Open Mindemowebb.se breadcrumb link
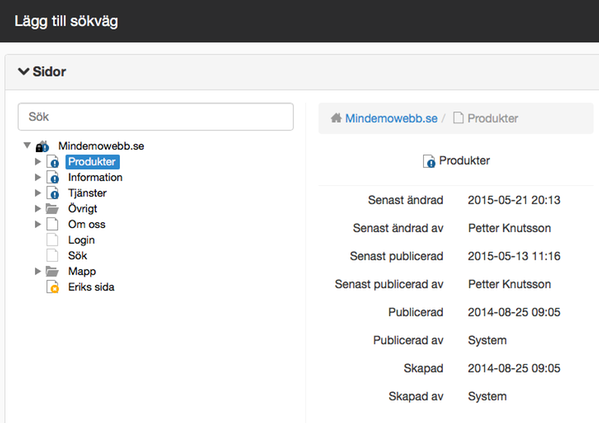Screen dimensions: 599x423 click(x=391, y=118)
